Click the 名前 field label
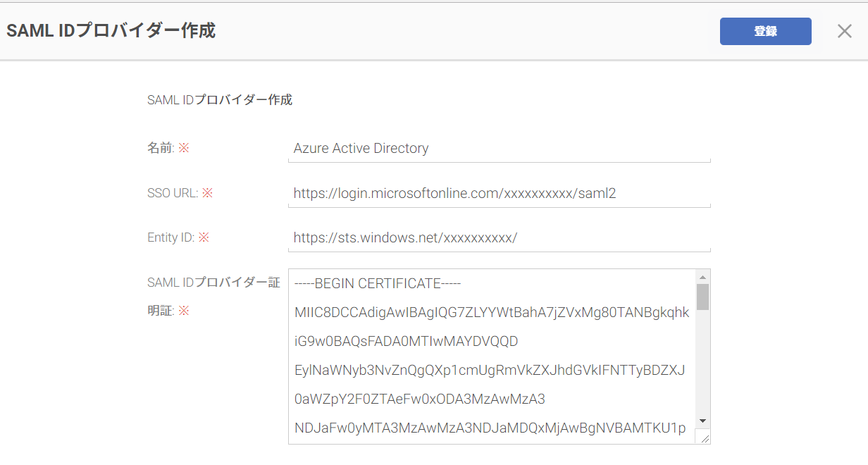The image size is (868, 465). click(x=168, y=149)
